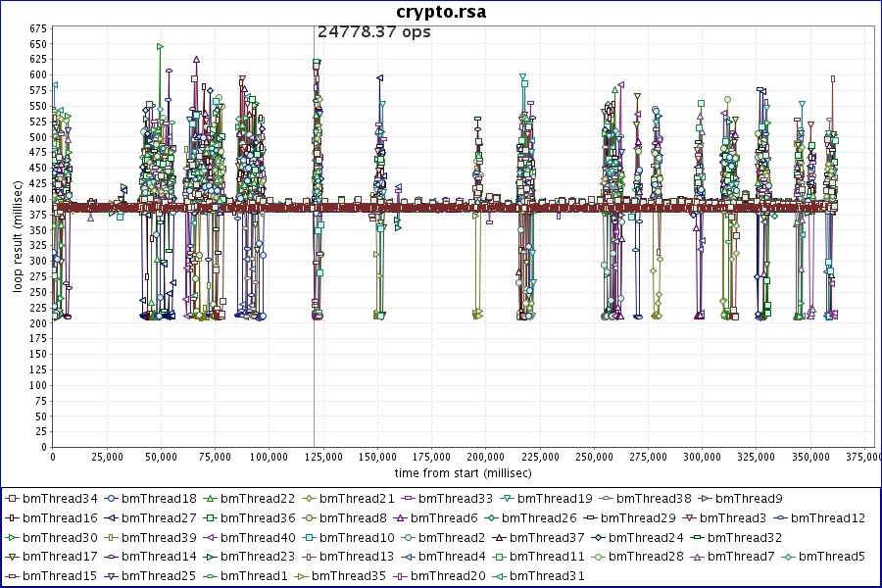Viewport: 882px width, 588px height.
Task: Click the bmThread12 legend label
Action: (828, 518)
